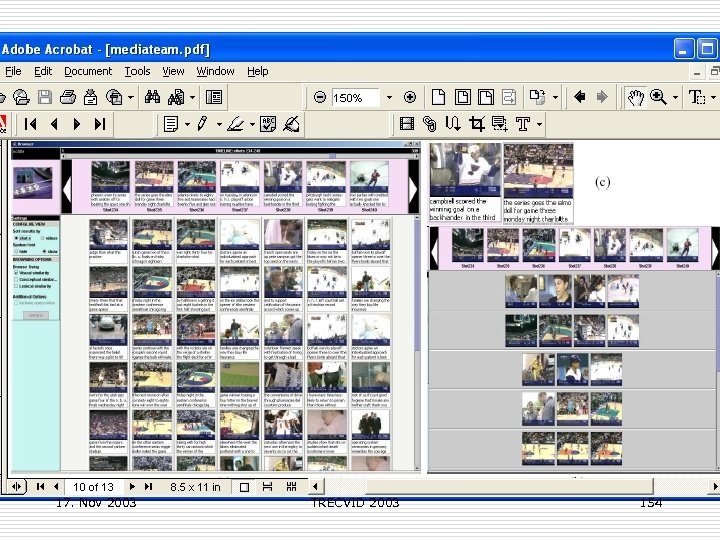The height and width of the screenshot is (540, 720).
Task: Select the Zoom In magnifier tool
Action: click(658, 97)
